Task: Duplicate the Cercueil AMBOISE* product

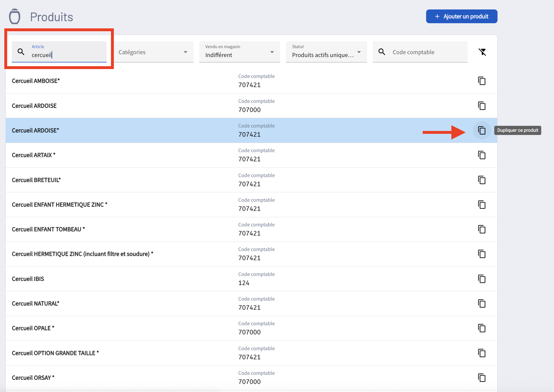Action: coord(482,81)
